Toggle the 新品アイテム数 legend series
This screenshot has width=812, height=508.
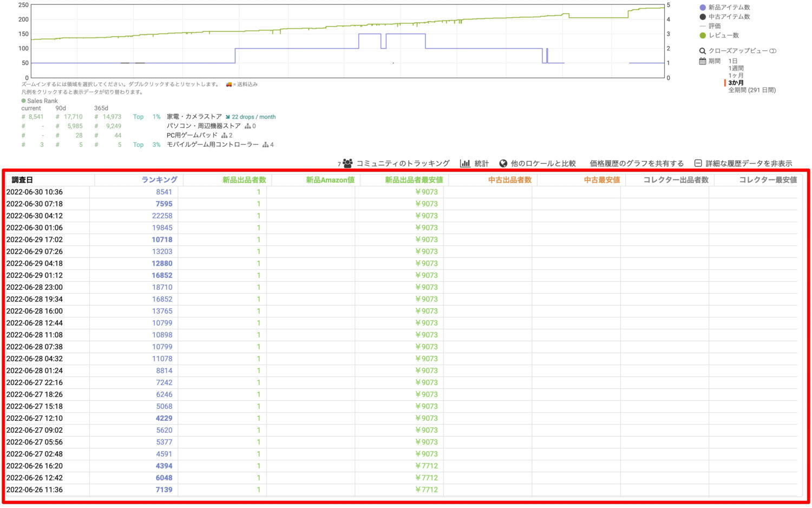coord(703,8)
